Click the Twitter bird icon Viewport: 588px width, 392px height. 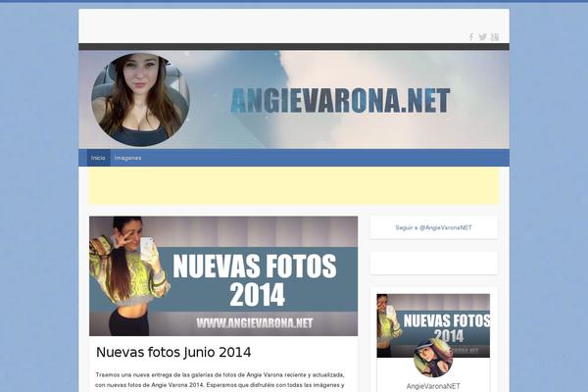click(x=482, y=37)
